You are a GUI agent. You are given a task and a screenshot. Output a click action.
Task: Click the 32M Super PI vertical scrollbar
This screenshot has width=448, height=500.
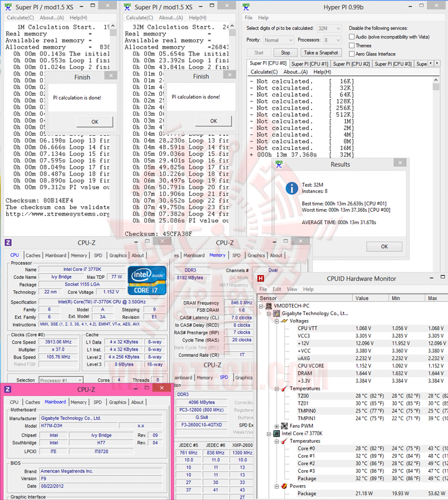coord(232,128)
